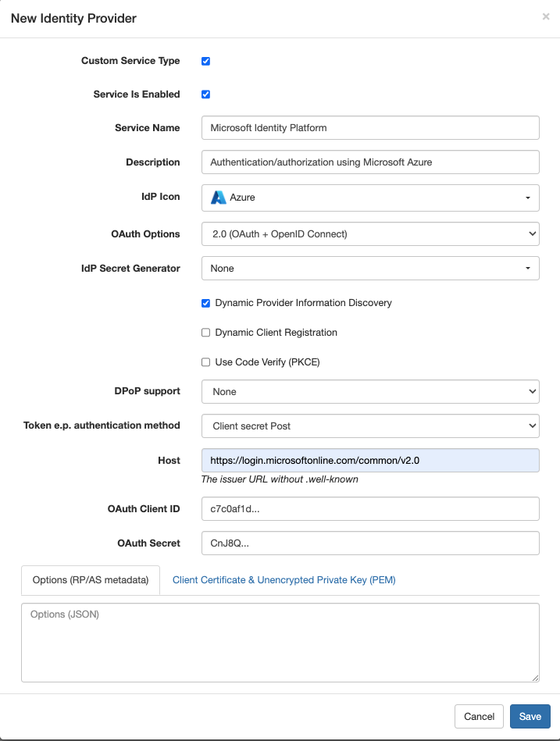Close the New Identity Provider dialog with X
Screen dimensions: 560x741
pos(546,16)
